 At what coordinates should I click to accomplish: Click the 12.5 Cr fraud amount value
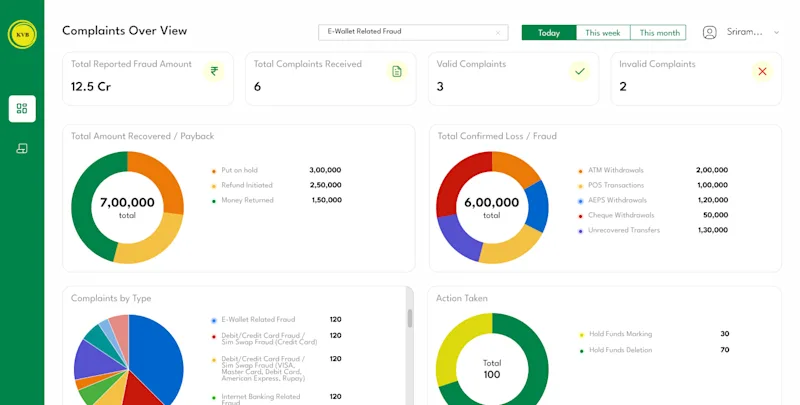(91, 87)
